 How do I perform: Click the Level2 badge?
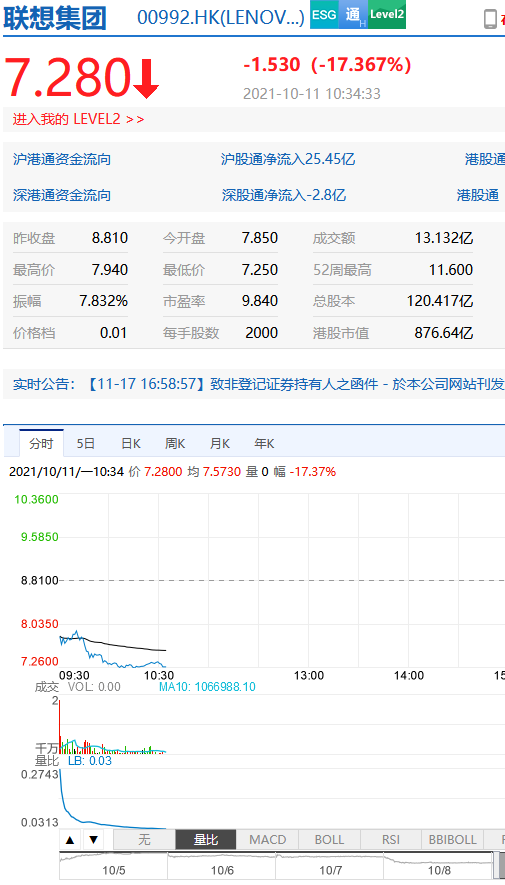pyautogui.click(x=387, y=15)
